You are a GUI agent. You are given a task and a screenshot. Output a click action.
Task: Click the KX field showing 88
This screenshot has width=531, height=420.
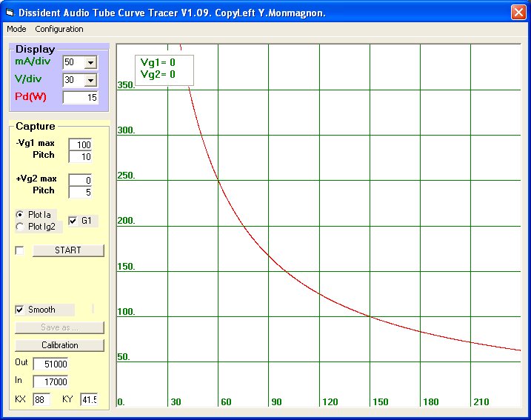coord(41,400)
